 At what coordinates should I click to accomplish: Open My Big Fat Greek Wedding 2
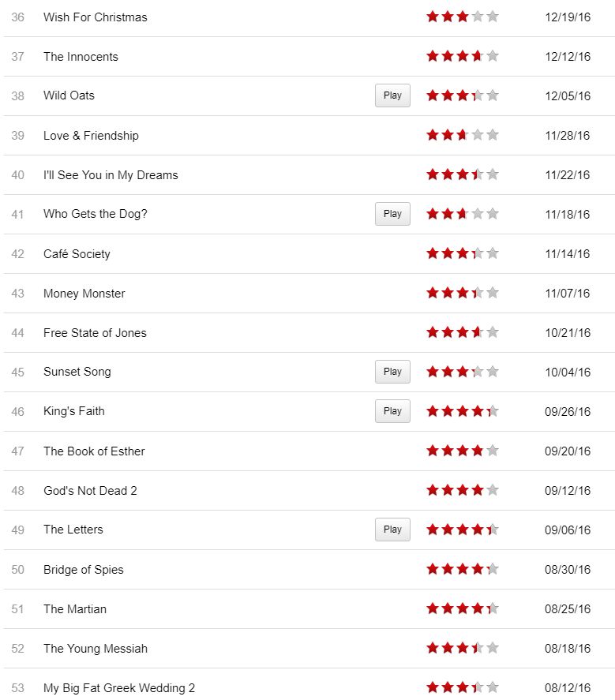(119, 688)
